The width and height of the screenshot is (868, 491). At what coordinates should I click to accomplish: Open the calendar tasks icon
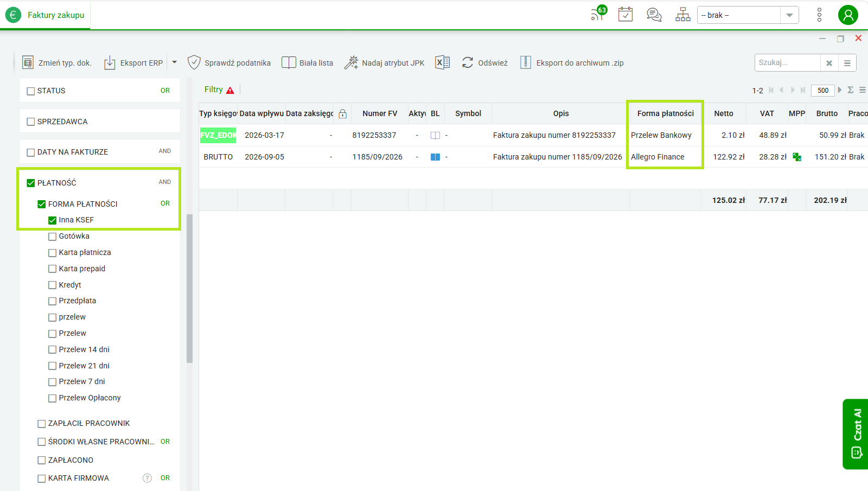click(626, 15)
